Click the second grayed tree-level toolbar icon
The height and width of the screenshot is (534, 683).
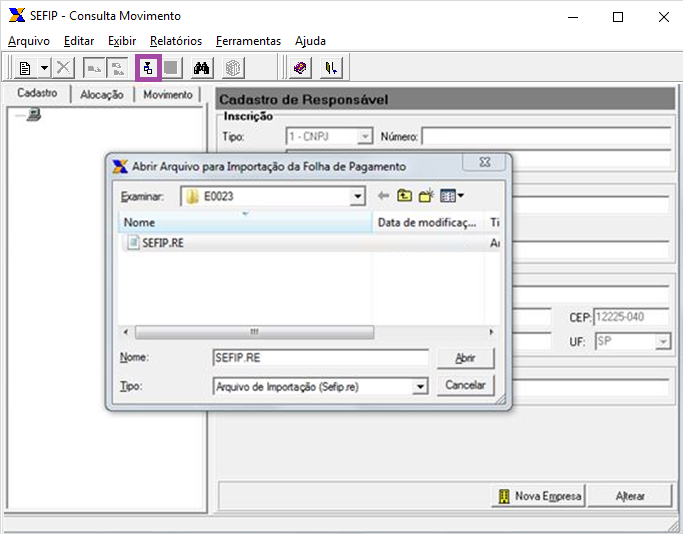117,68
